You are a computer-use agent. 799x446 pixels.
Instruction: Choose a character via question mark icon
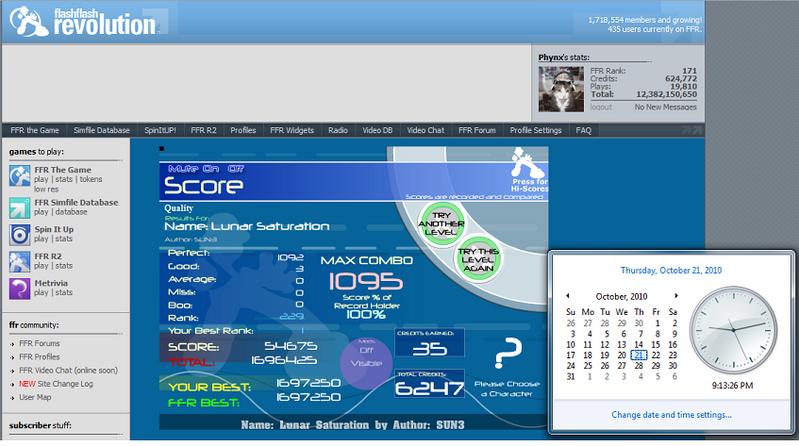coord(508,353)
